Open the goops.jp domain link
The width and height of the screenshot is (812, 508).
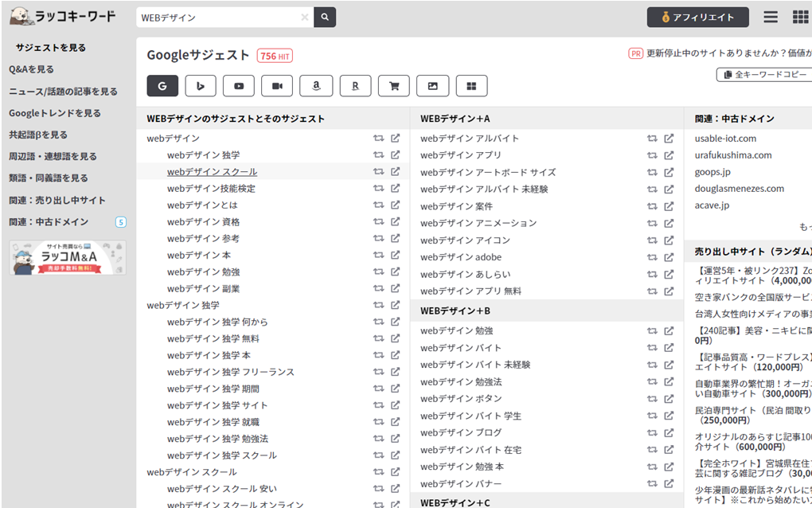(x=712, y=172)
